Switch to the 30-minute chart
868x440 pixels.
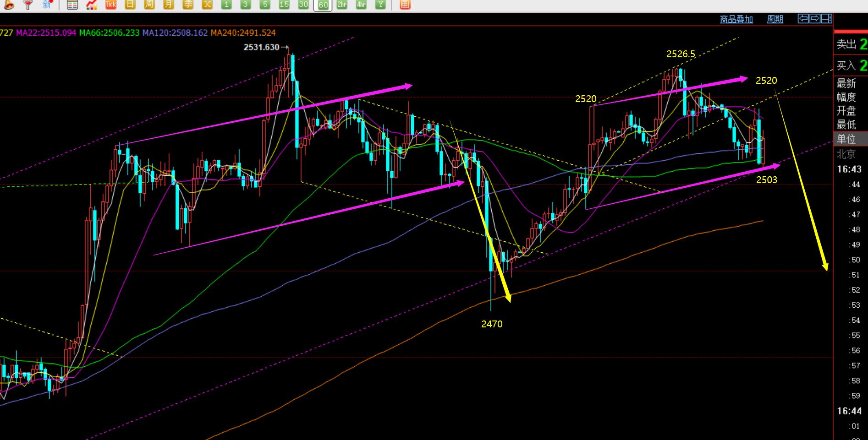click(303, 5)
